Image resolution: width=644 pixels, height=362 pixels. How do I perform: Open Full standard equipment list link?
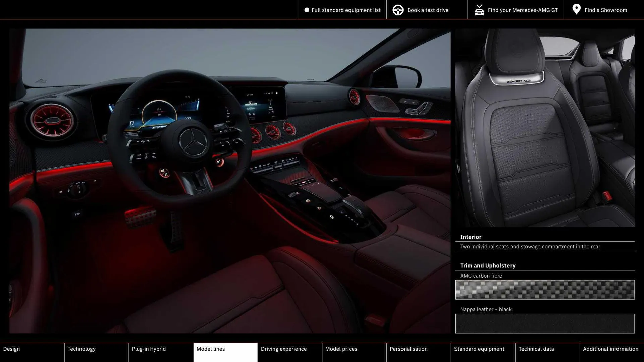[346, 10]
